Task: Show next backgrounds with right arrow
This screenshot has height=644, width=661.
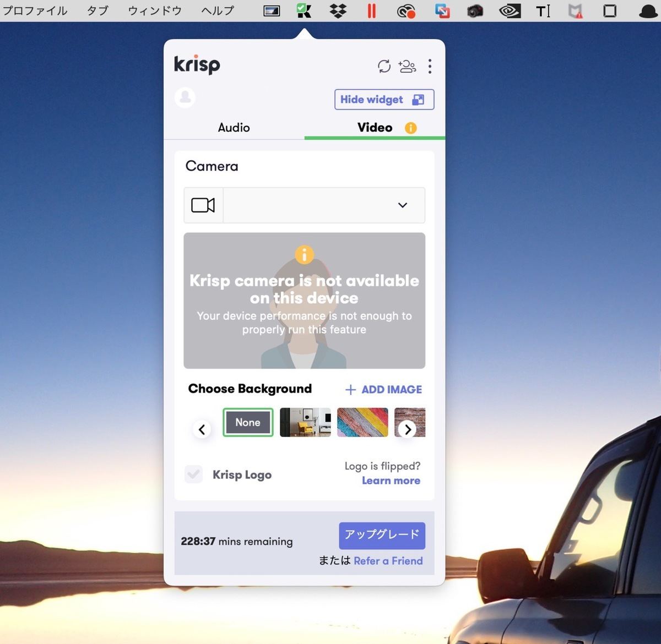Action: click(x=407, y=429)
